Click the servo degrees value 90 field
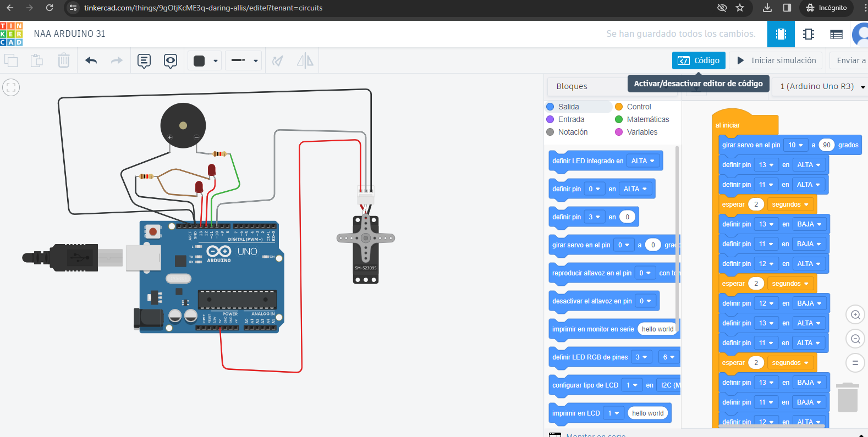Image resolution: width=868 pixels, height=437 pixels. click(x=826, y=145)
